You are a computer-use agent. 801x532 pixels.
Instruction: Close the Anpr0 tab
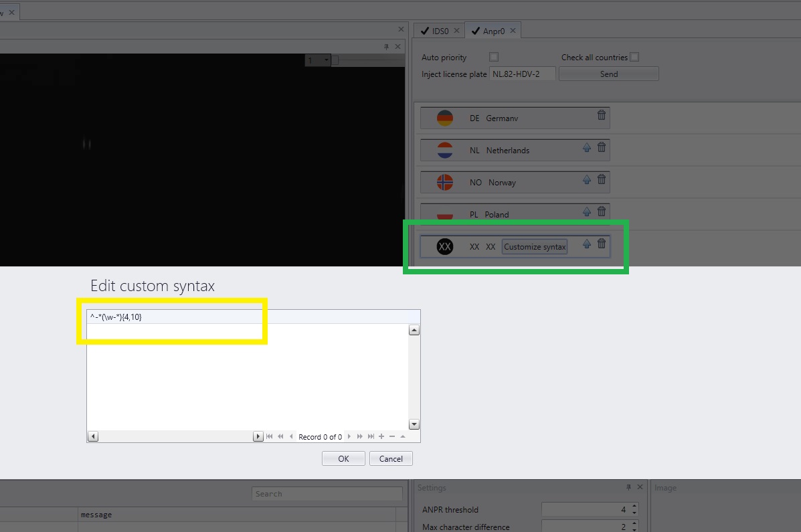(x=513, y=31)
